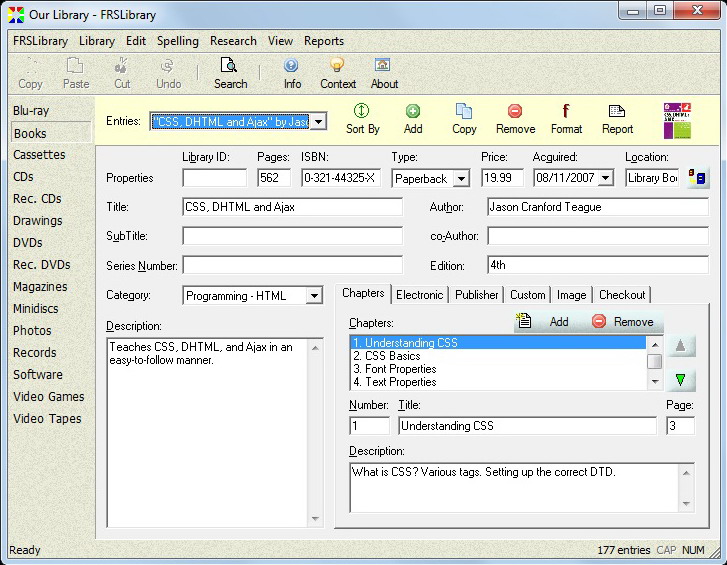
Task: Open the Spelling menu
Action: click(x=178, y=41)
